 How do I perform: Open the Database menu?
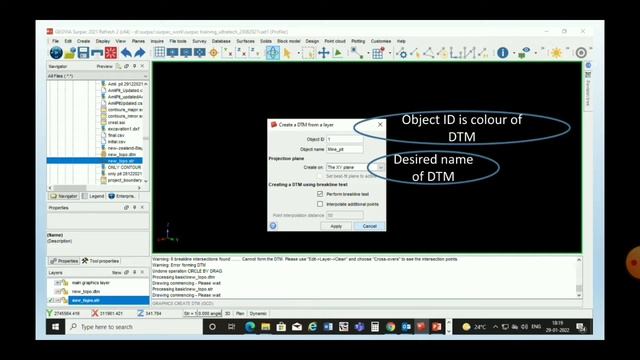(221, 41)
